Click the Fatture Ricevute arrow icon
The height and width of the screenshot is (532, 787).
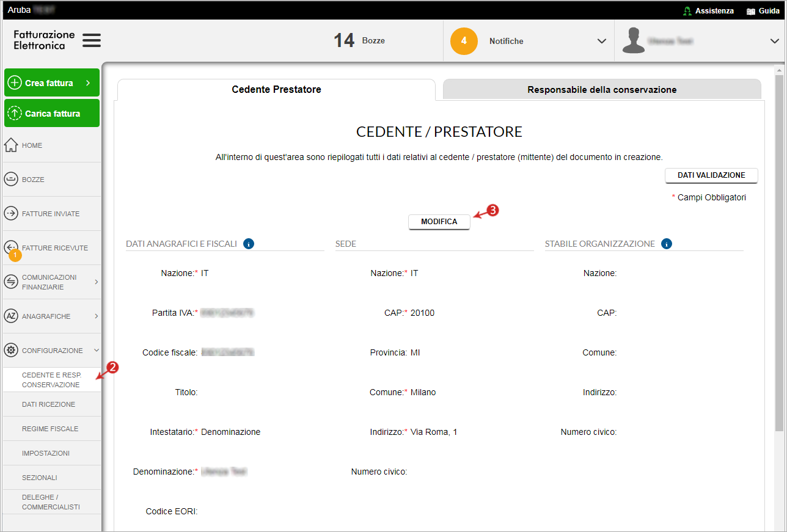tap(11, 247)
